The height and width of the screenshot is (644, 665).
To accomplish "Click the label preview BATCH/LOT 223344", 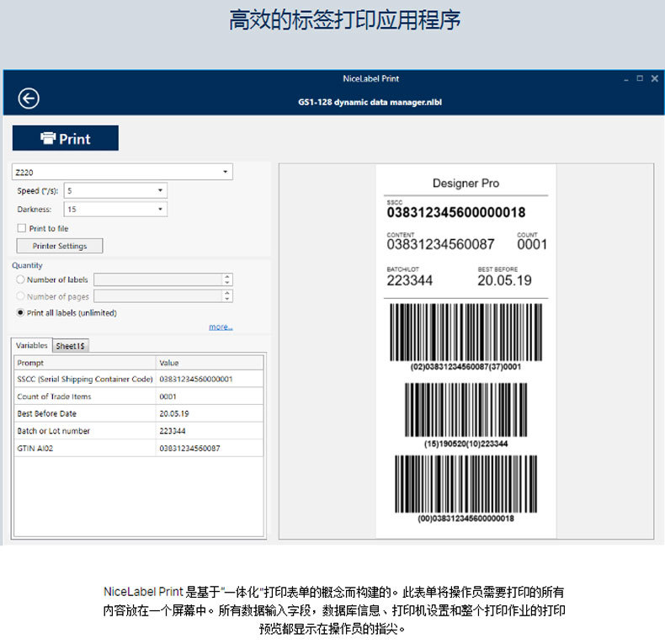I will 410,280.
